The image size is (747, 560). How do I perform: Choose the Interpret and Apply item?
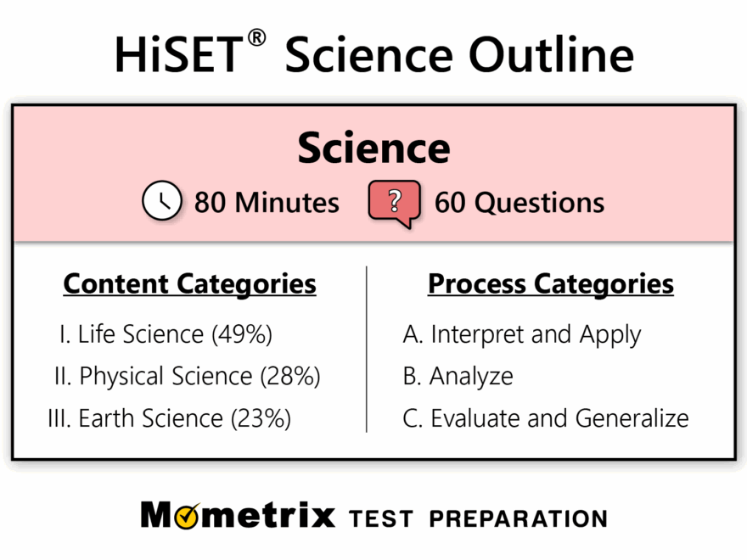521,334
